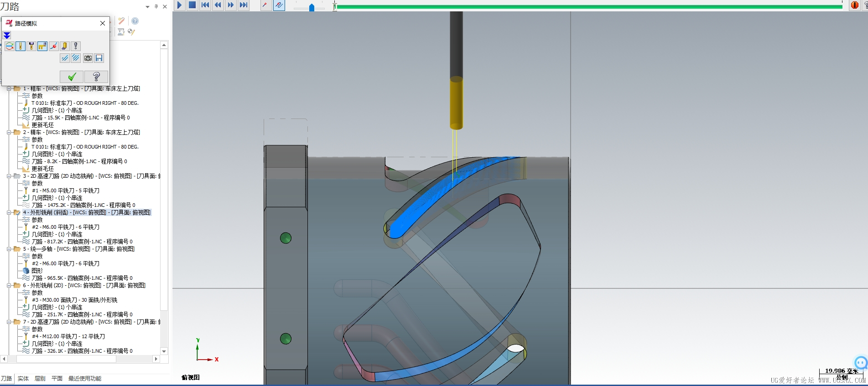This screenshot has width=868, height=386.
Task: Click the blue chat assistant icon at viewport corner
Action: point(861,363)
